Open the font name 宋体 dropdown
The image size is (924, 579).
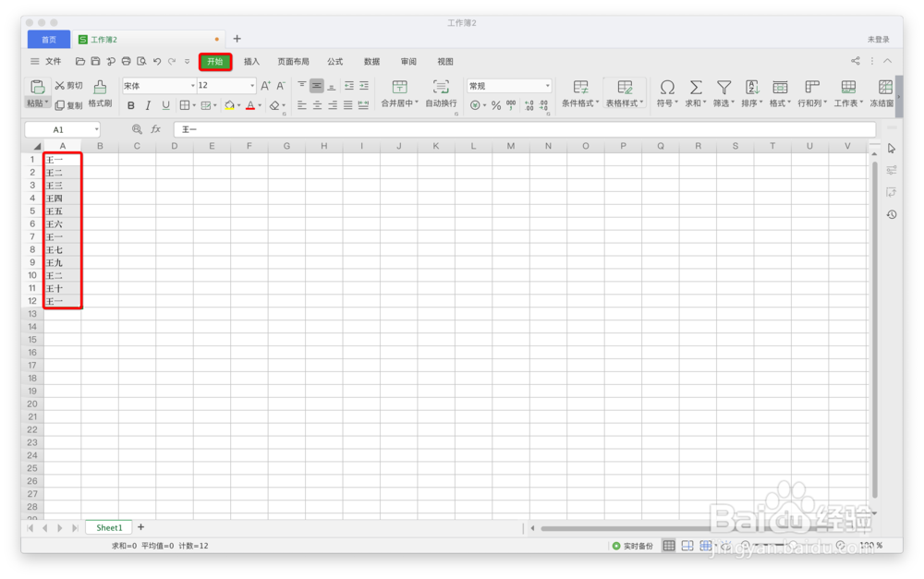[x=192, y=86]
